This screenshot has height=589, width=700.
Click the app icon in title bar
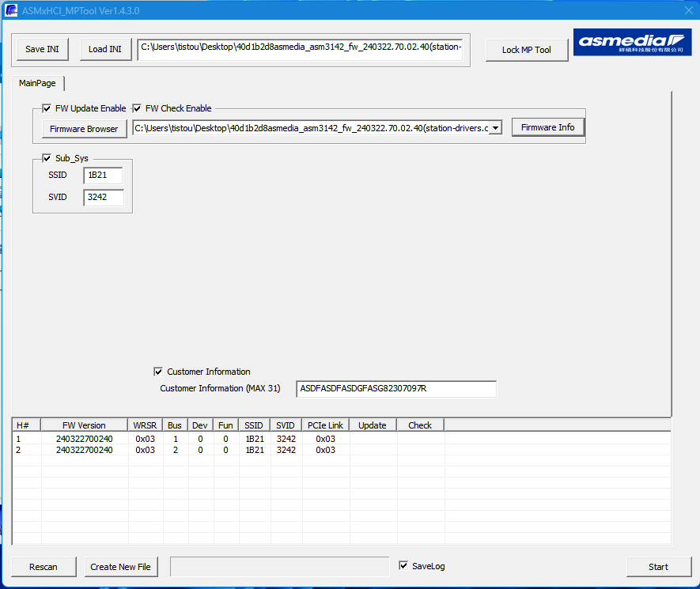[11, 9]
